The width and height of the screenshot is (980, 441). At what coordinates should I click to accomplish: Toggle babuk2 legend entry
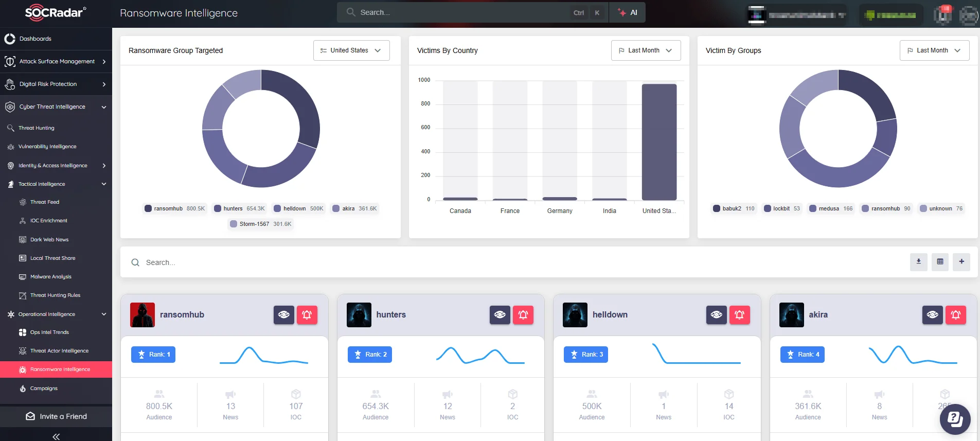tap(734, 208)
